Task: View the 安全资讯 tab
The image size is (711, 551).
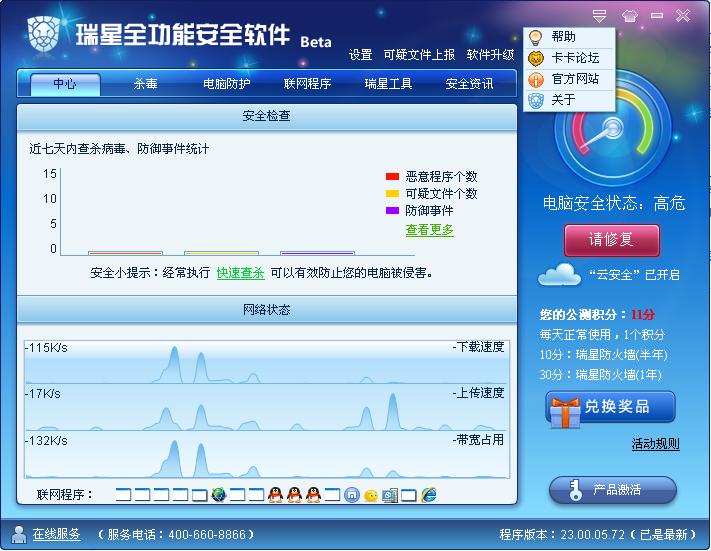Action: (469, 84)
